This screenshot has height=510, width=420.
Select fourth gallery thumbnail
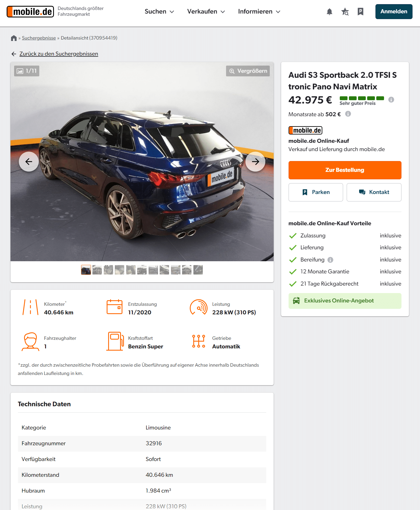point(120,270)
